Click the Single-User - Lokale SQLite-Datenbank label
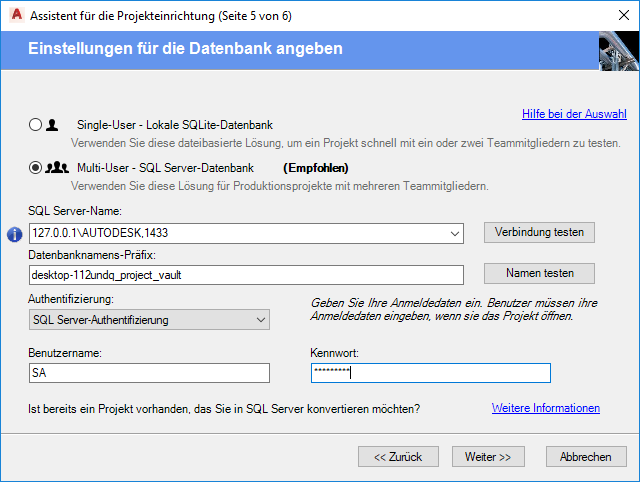The image size is (640, 482). (175, 125)
